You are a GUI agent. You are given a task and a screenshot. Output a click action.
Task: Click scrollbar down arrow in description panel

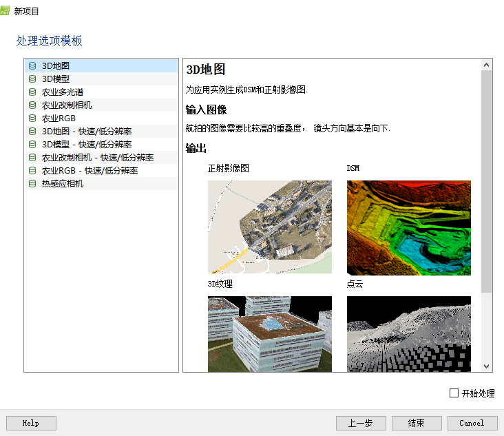tap(487, 366)
